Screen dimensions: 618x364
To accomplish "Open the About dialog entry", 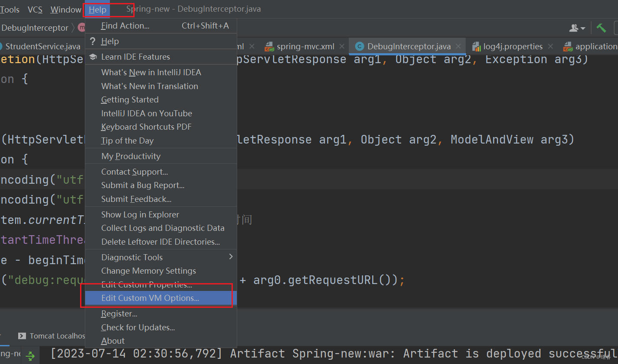I will coord(161,341).
